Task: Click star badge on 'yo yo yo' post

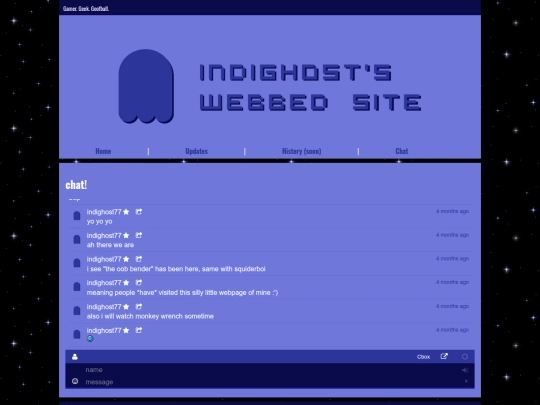Action: pyautogui.click(x=126, y=212)
